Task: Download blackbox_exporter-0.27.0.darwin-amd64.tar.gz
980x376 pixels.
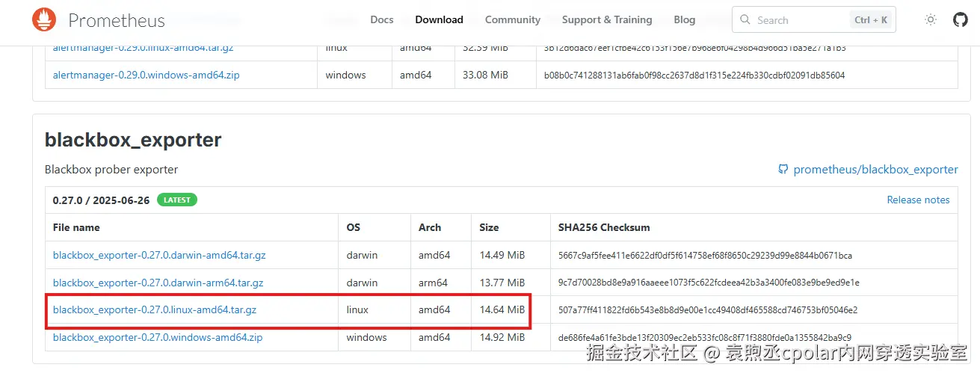Action: (159, 255)
